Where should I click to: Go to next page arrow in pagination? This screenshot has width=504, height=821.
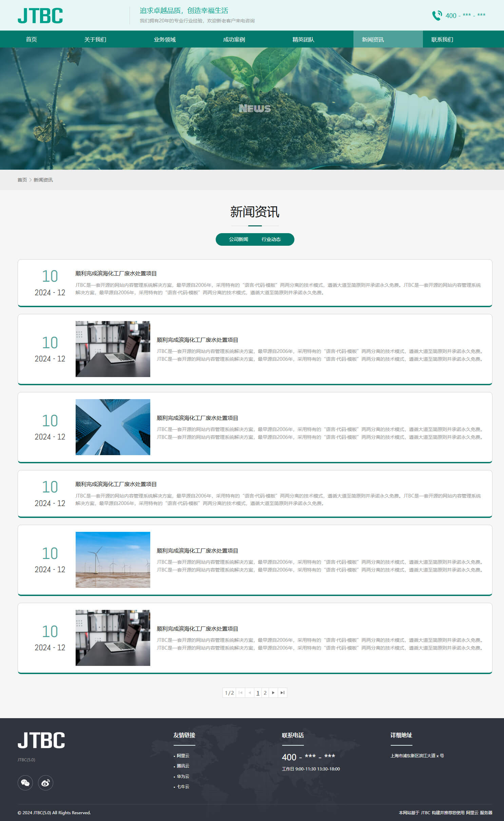[273, 693]
